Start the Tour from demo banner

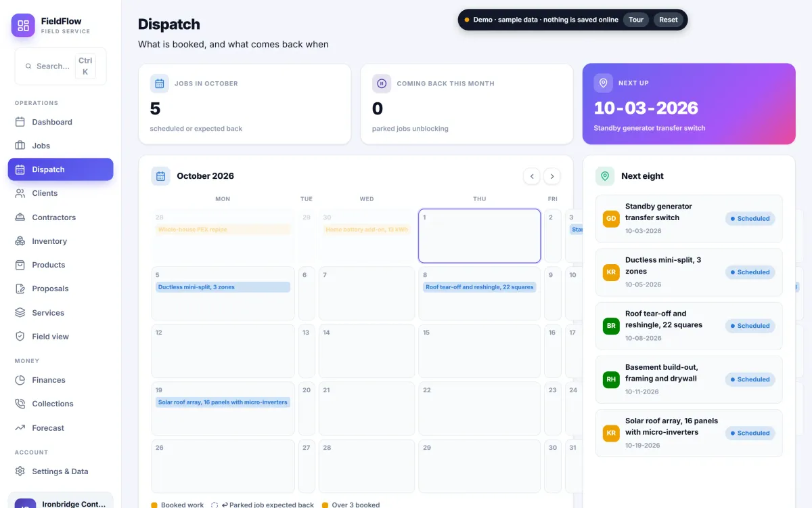tap(636, 20)
